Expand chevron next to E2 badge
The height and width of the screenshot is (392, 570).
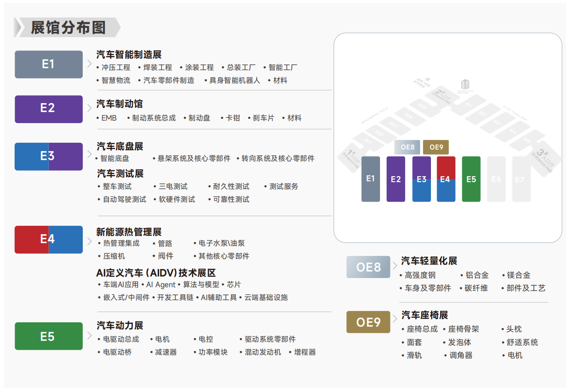click(89, 108)
